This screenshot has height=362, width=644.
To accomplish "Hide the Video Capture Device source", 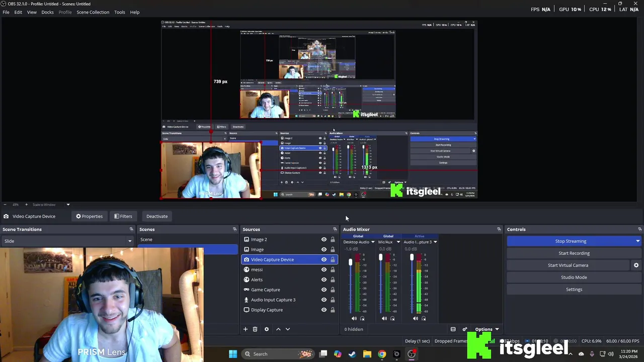I will pos(324,259).
